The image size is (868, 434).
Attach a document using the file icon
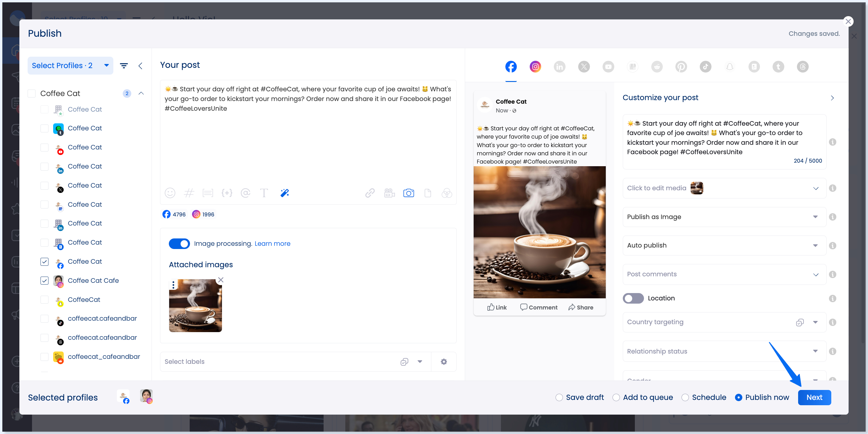point(428,193)
